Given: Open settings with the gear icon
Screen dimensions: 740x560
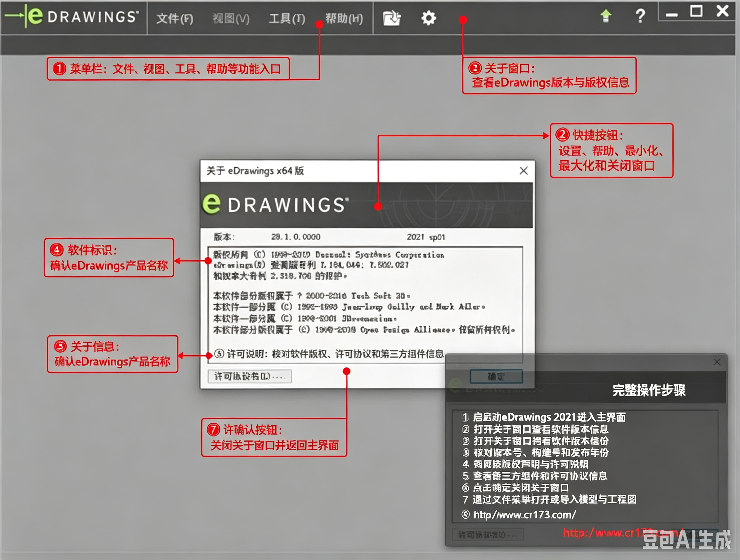Looking at the screenshot, I should [x=428, y=18].
